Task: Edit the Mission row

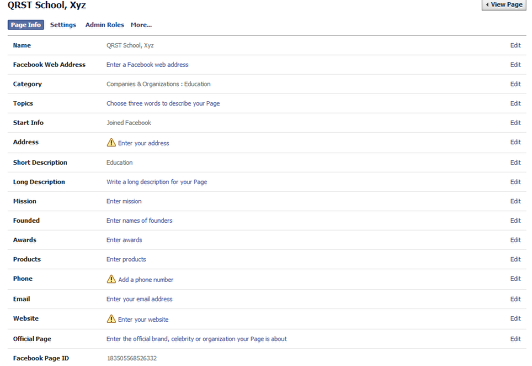Action: click(x=515, y=201)
